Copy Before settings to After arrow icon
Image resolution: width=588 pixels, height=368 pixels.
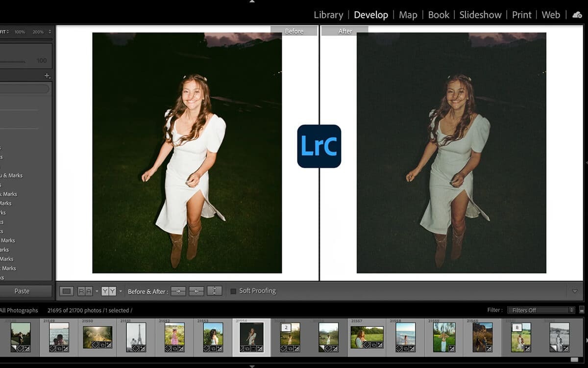(x=178, y=291)
